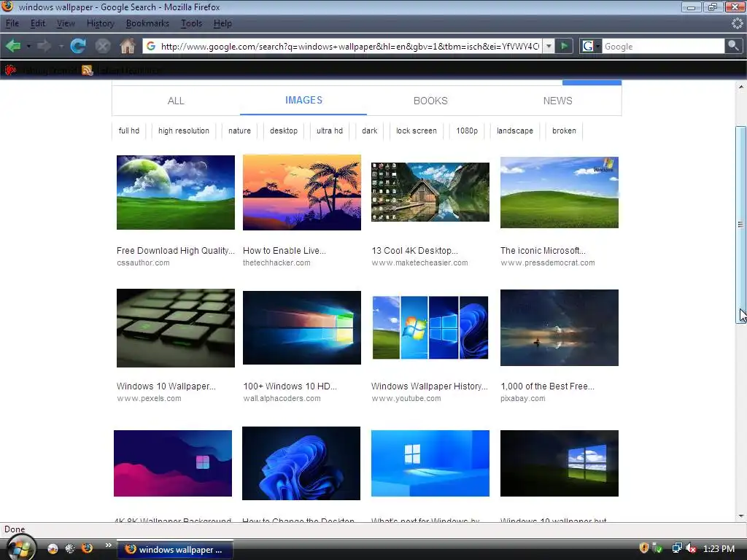
Task: Go to the Home page icon
Action: 127,46
